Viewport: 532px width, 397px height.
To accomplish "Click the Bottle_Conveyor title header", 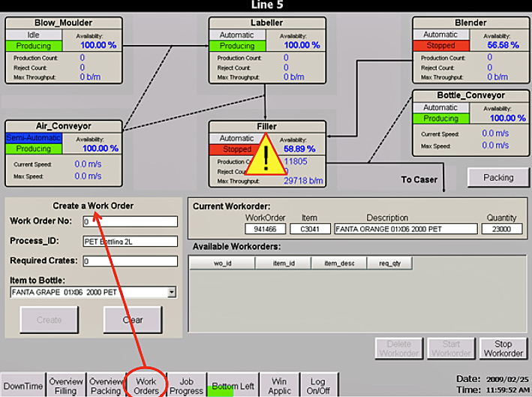I will tap(471, 95).
